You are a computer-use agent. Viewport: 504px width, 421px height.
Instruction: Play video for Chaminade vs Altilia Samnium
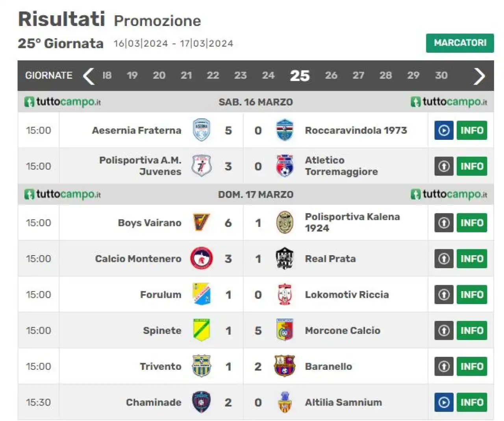[x=444, y=402]
